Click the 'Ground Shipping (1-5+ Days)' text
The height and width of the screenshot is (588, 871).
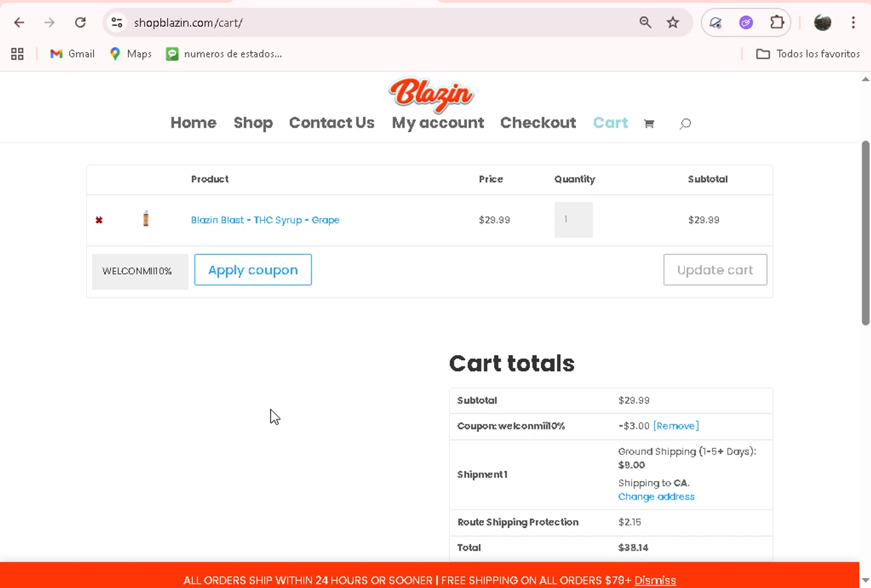click(687, 452)
